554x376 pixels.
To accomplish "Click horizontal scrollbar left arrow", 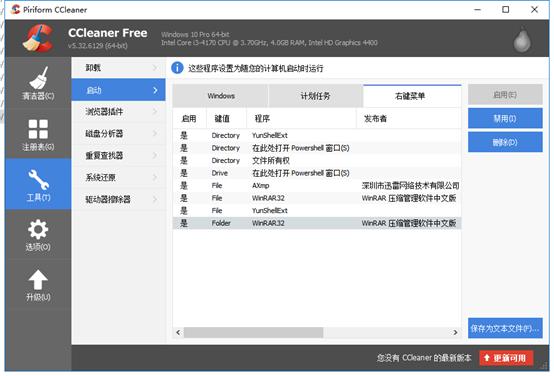I will click(x=178, y=332).
